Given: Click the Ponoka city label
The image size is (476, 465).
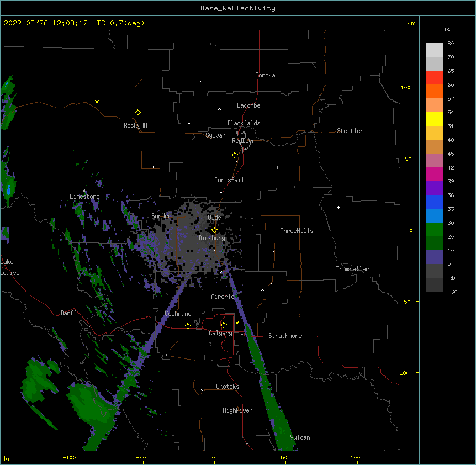Looking at the screenshot, I should 265,75.
